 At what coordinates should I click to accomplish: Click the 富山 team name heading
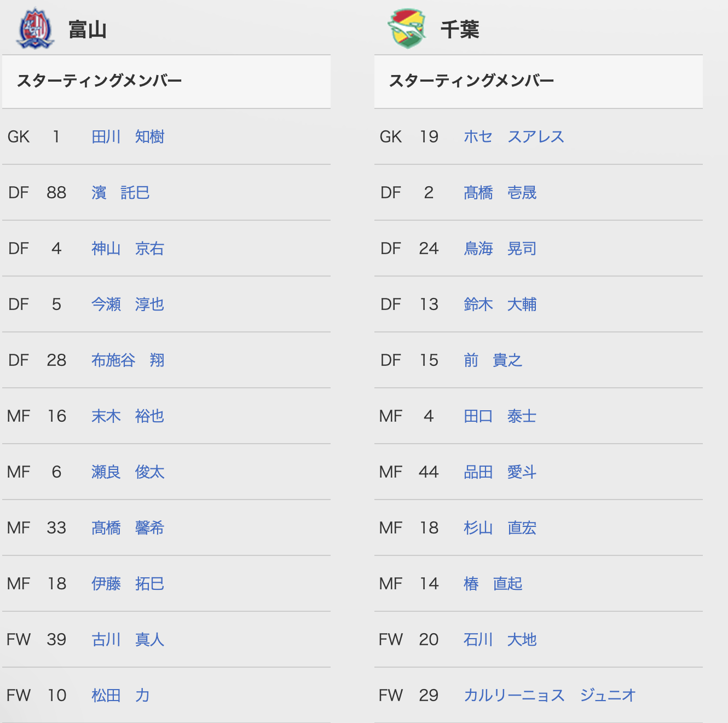pos(88,30)
